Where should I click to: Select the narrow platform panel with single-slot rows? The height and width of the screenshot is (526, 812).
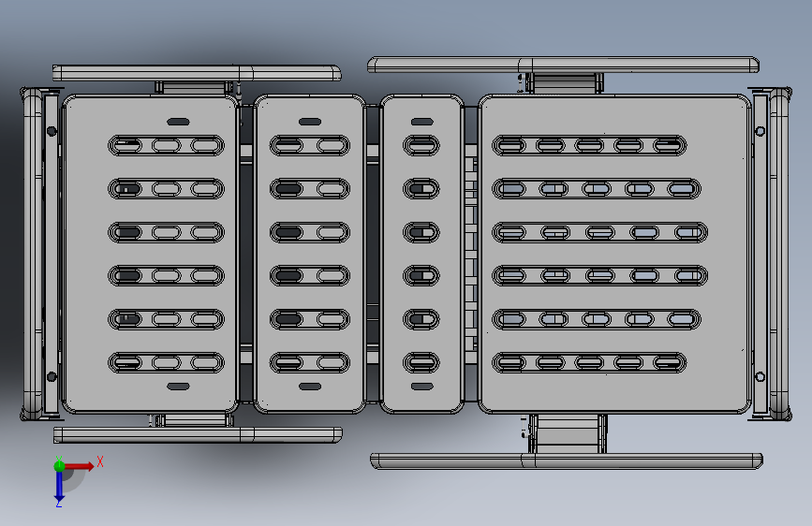click(421, 254)
